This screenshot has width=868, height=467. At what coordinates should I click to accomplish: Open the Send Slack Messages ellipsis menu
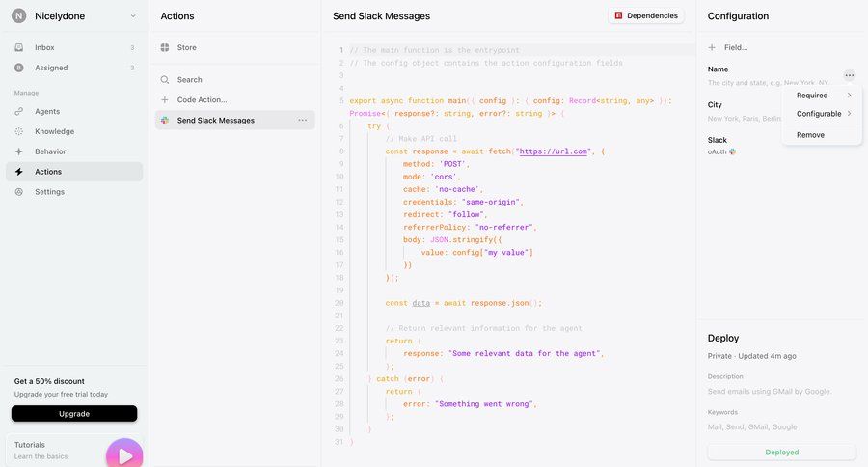[x=302, y=121]
